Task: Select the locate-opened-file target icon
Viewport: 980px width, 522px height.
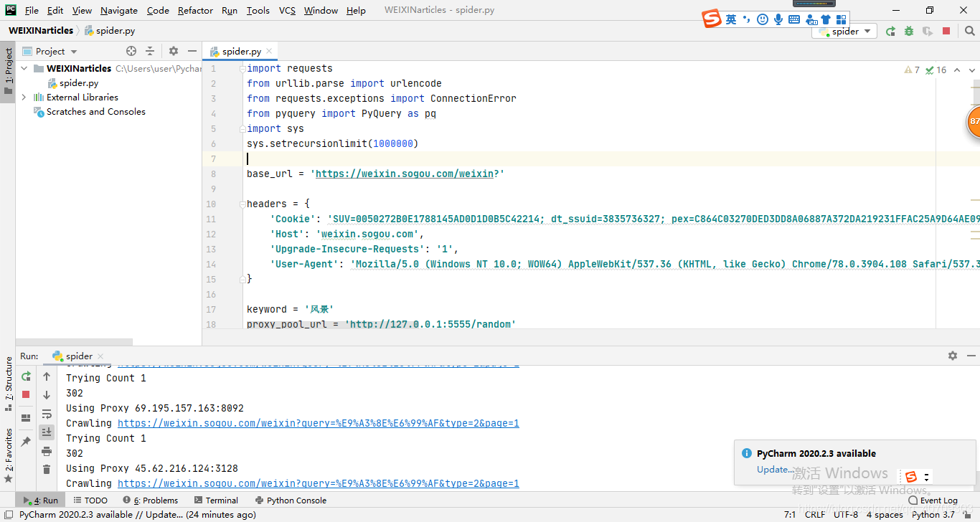Action: [x=131, y=51]
